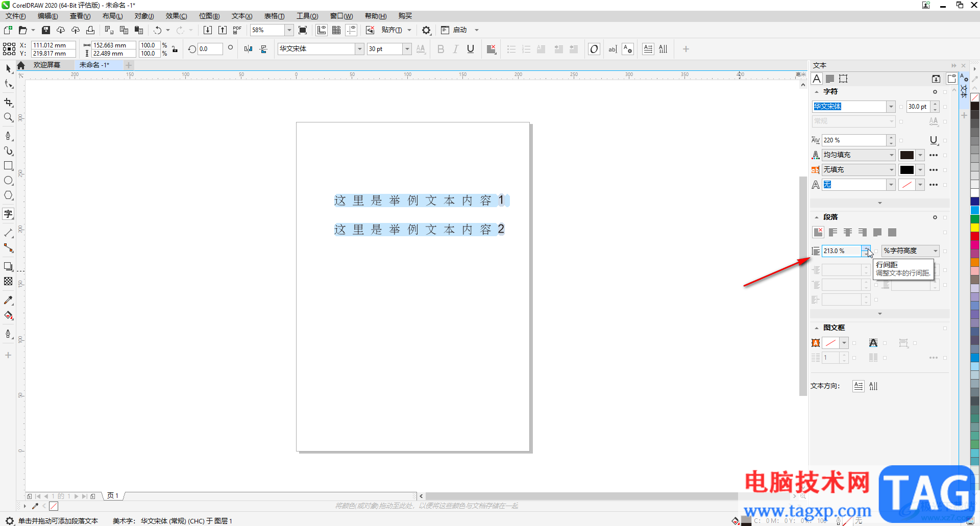Open %字符高度 line spacing unit dropdown

pos(935,251)
